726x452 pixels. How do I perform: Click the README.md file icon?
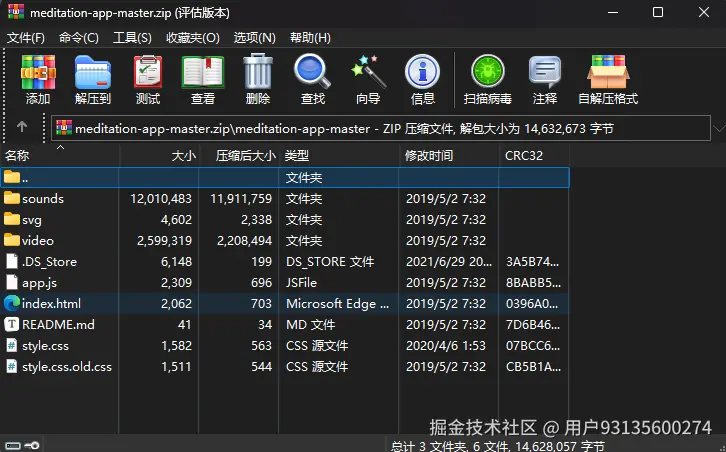click(x=12, y=324)
